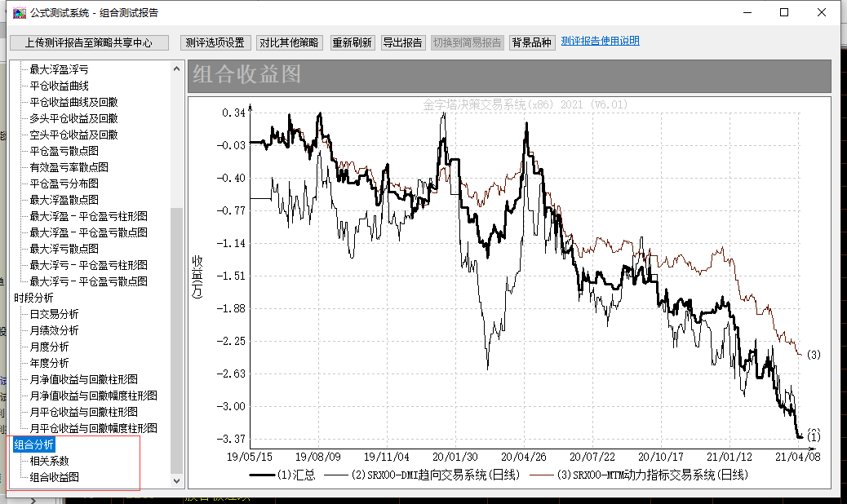Select 有效盈亏率散点图 in the tree
Image resolution: width=847 pixels, height=504 pixels.
tap(69, 167)
